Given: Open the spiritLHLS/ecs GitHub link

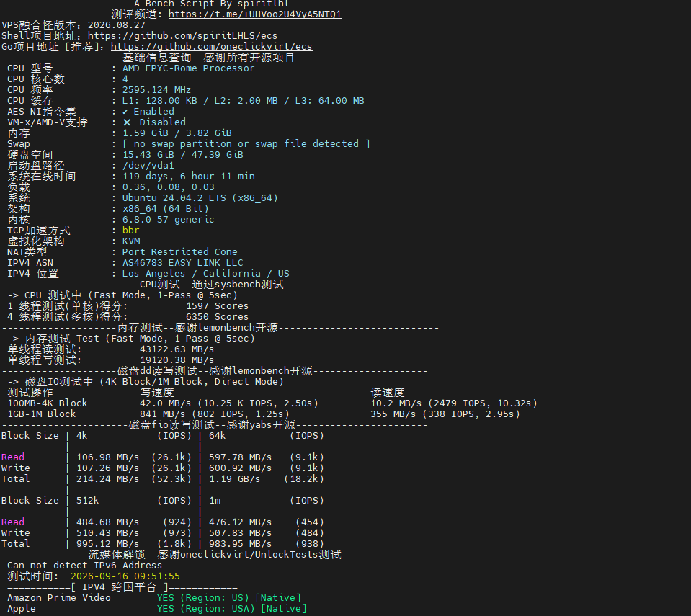Looking at the screenshot, I should [182, 36].
